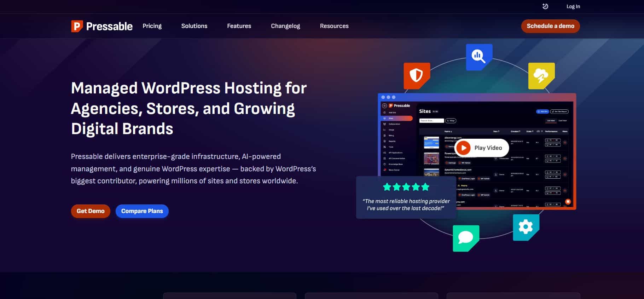Screen dimensions: 644x299
Task: Play the dashboard video
Action: point(482,148)
